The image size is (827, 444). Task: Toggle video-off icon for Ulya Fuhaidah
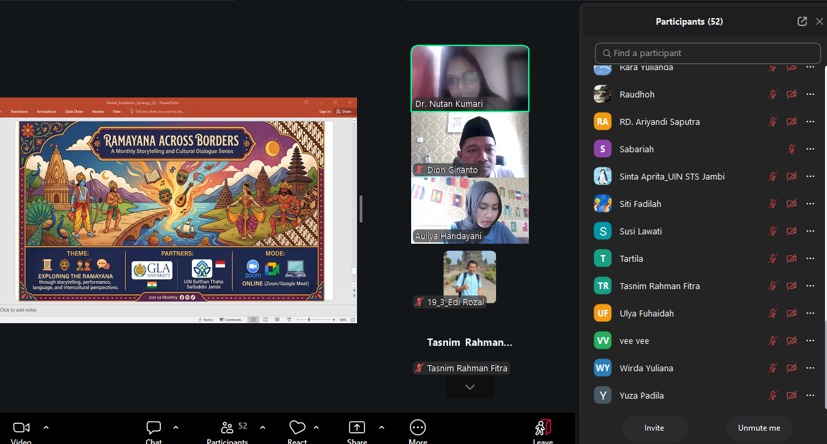[x=791, y=313]
